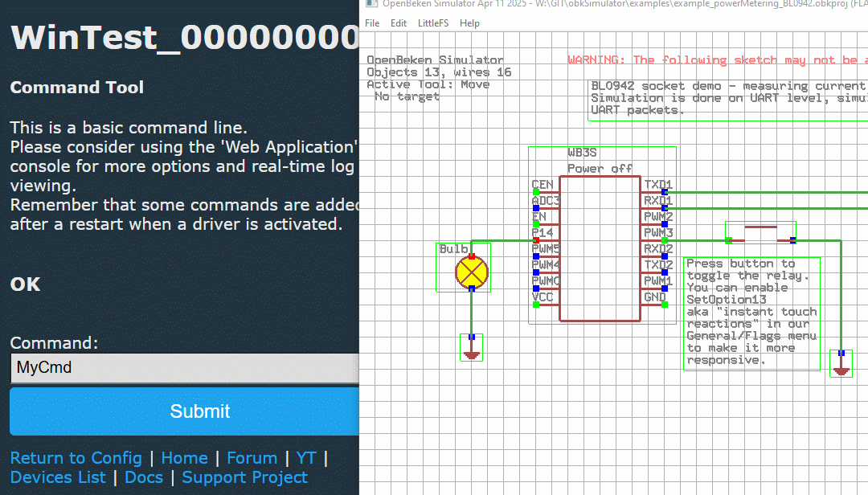Open Docs link
The image size is (868, 495).
(x=144, y=477)
